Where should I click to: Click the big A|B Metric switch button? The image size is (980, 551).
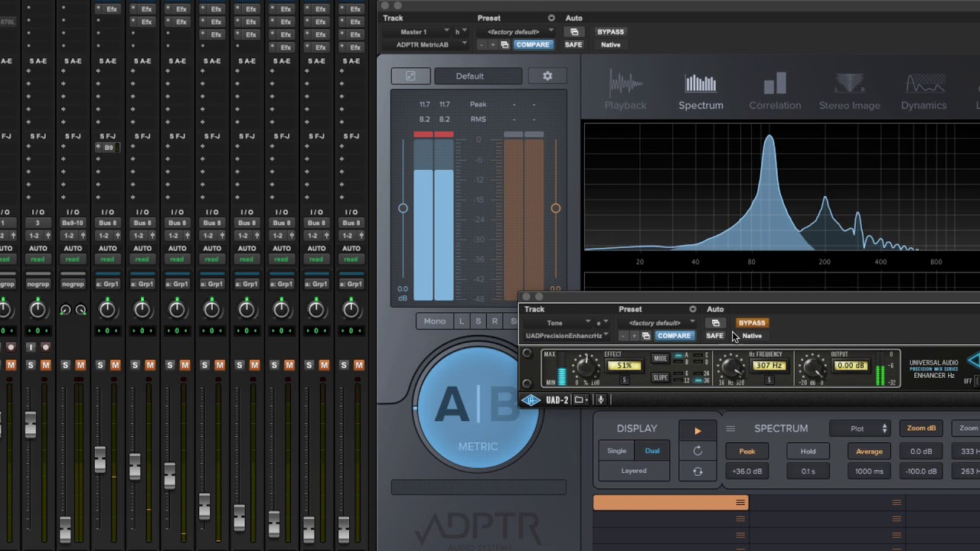(477, 406)
